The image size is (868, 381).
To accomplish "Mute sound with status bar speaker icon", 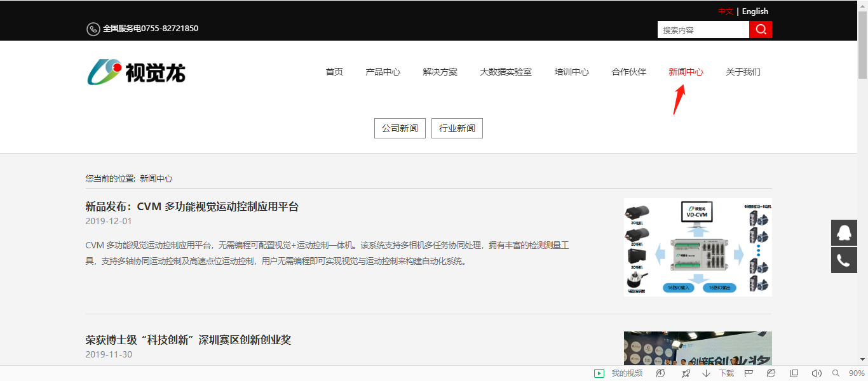I will [817, 373].
